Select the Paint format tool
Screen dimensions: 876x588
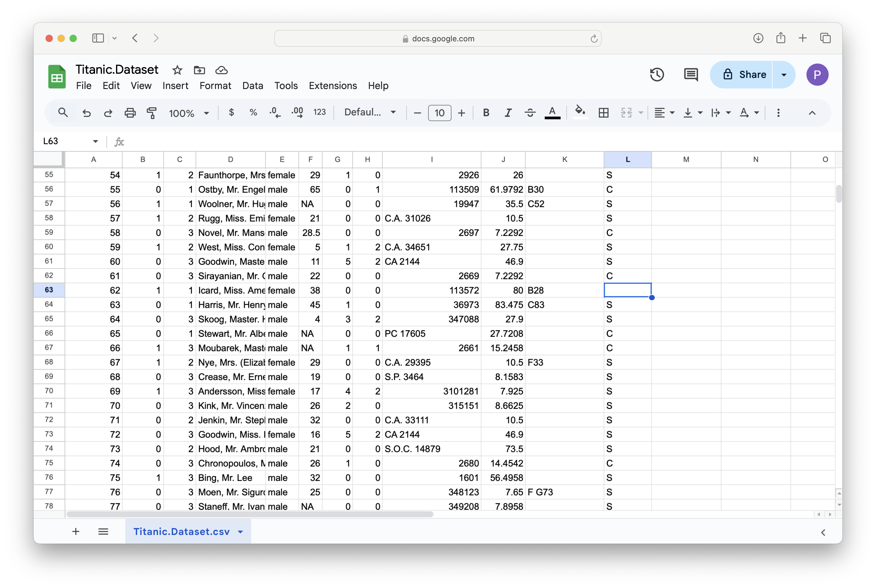152,112
